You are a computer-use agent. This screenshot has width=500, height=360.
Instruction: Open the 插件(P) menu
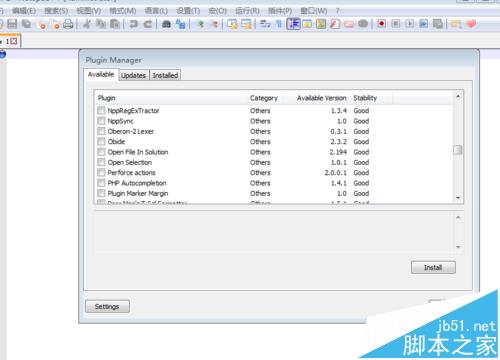click(280, 11)
